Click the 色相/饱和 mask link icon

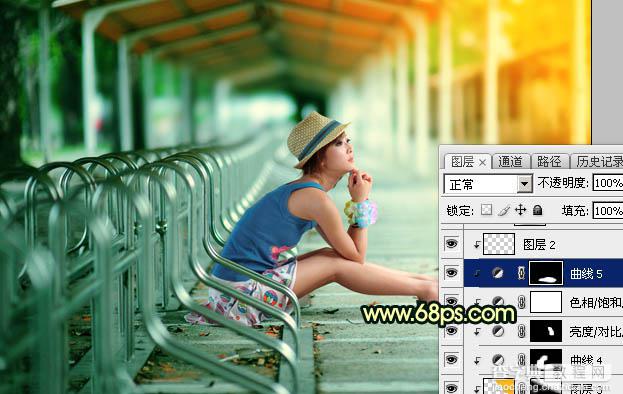[x=521, y=302]
